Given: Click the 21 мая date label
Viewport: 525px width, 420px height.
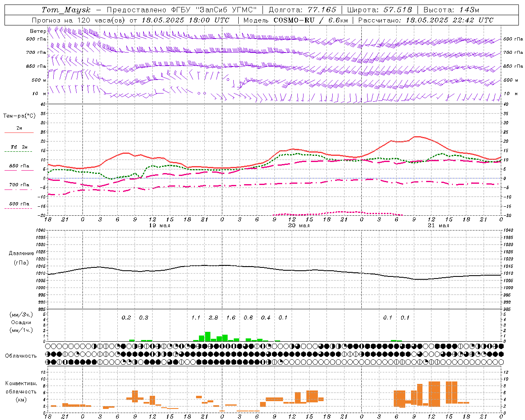Looking at the screenshot, I should [438, 226].
